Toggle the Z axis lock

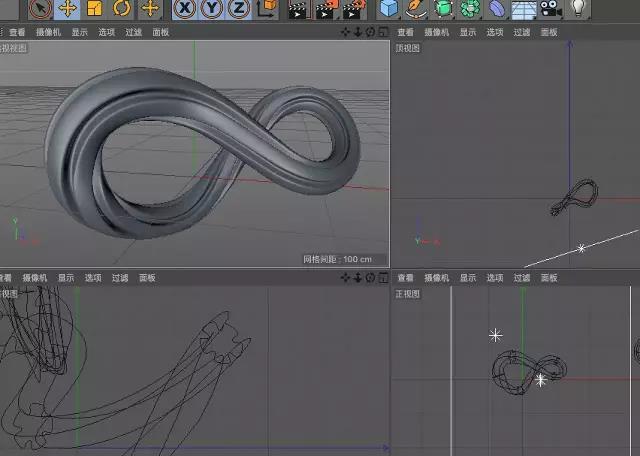[239, 8]
